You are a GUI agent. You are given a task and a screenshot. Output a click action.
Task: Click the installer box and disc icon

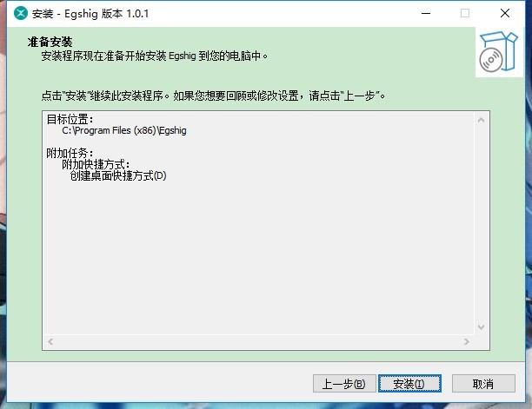point(498,51)
